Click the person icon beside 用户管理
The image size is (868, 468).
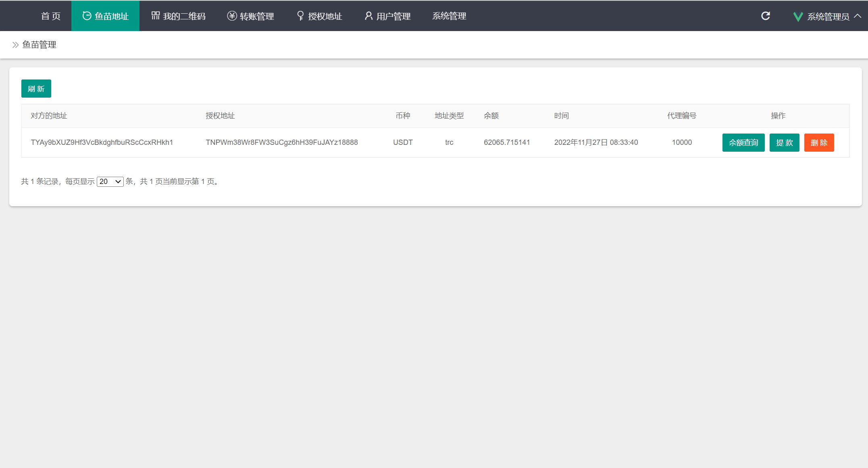368,16
